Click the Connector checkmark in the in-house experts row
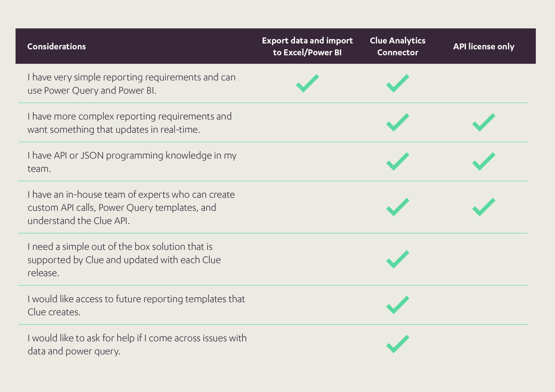 (398, 207)
